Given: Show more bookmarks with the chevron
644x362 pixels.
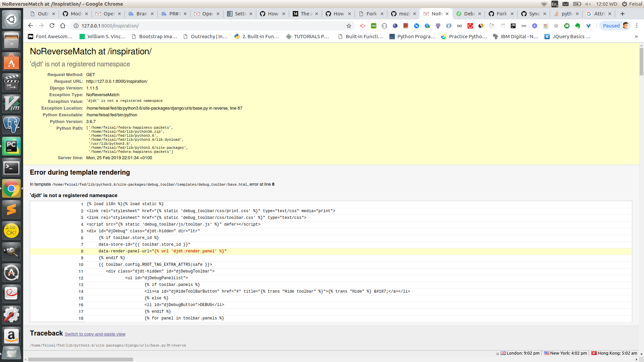Looking at the screenshot, I should [x=636, y=37].
